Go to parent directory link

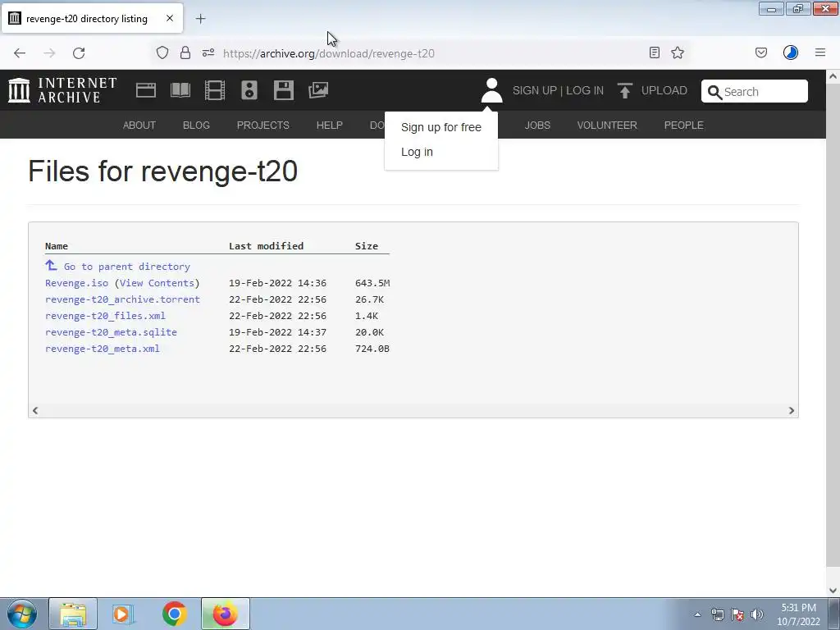(x=127, y=267)
